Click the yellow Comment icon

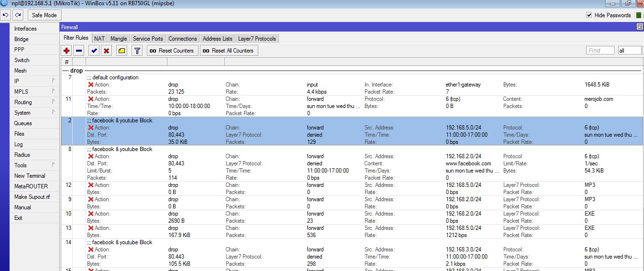click(122, 51)
